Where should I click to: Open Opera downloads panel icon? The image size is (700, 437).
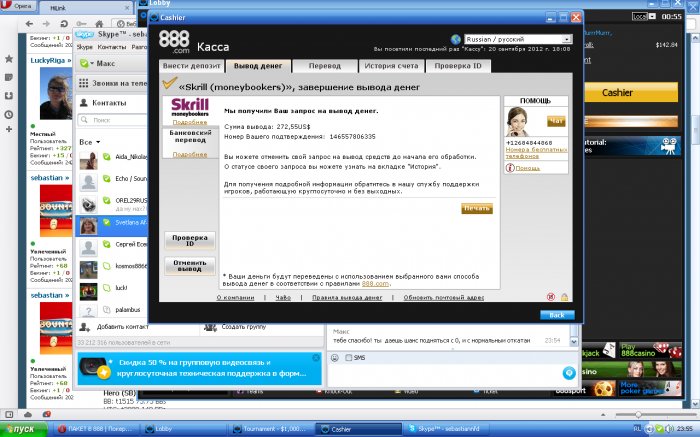8,96
